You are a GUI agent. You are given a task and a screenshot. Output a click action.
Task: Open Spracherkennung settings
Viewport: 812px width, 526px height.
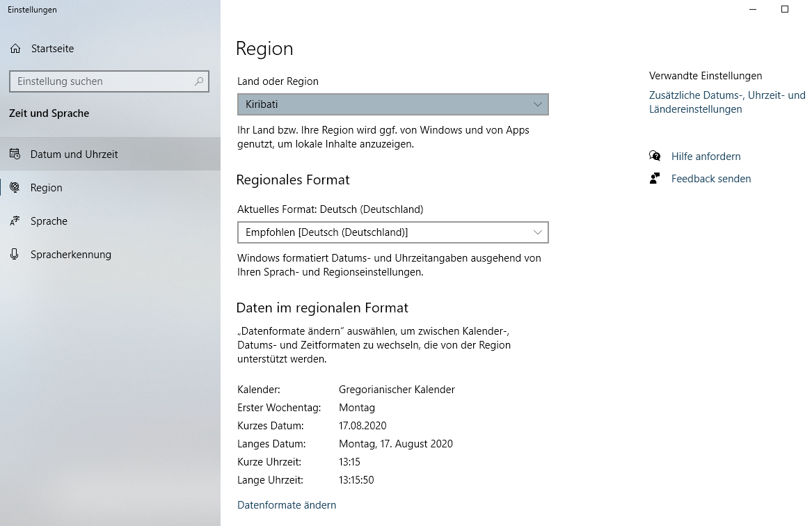[110, 254]
